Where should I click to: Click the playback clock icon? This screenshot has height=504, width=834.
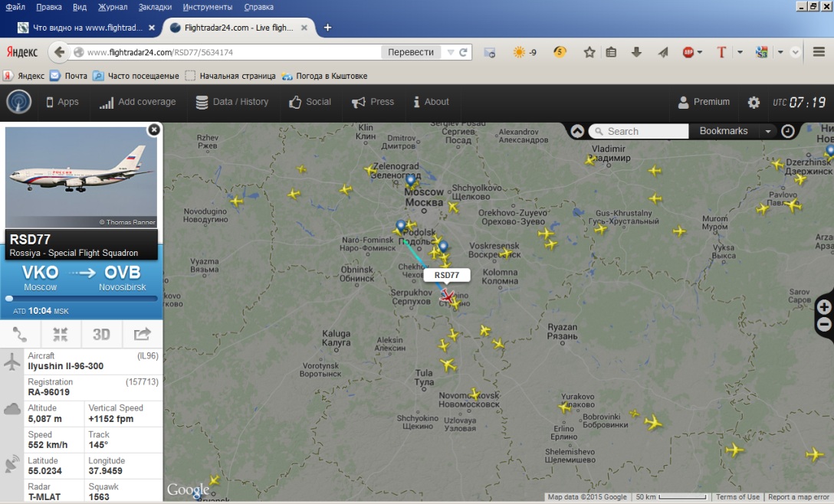788,131
